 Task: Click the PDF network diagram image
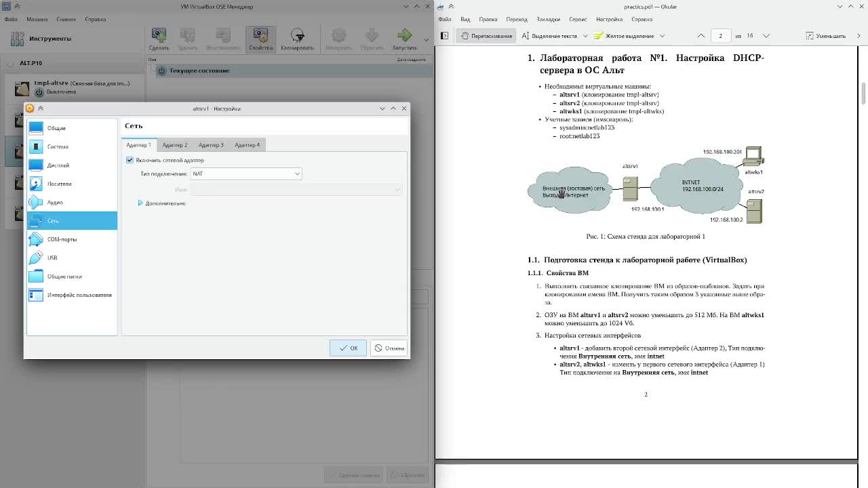tap(646, 185)
